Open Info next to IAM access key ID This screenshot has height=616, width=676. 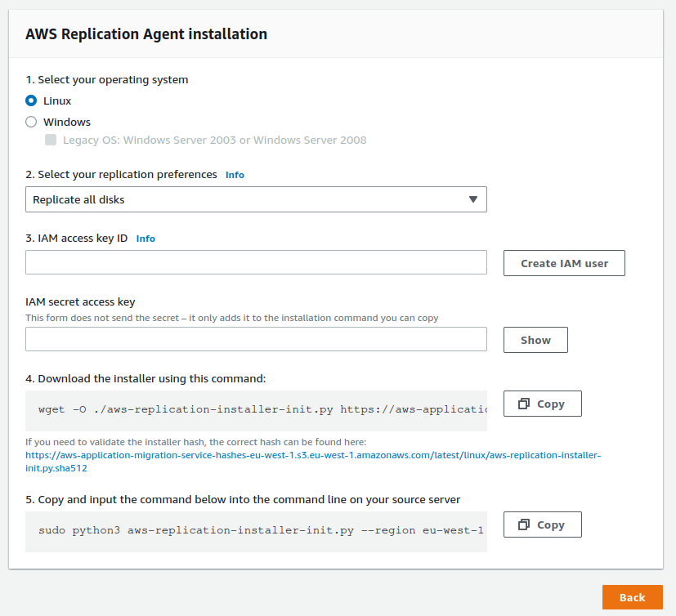(x=145, y=239)
